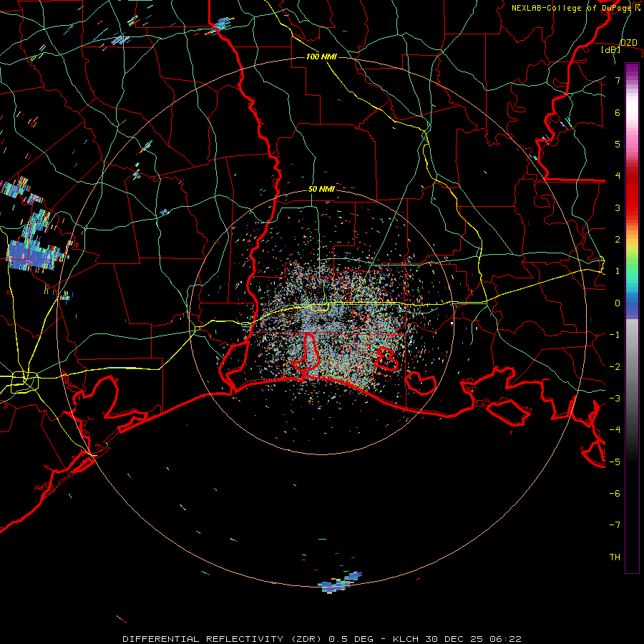Click the 7 dB tick label on the legend
Viewport: 644px width, 644px height.
click(x=618, y=80)
